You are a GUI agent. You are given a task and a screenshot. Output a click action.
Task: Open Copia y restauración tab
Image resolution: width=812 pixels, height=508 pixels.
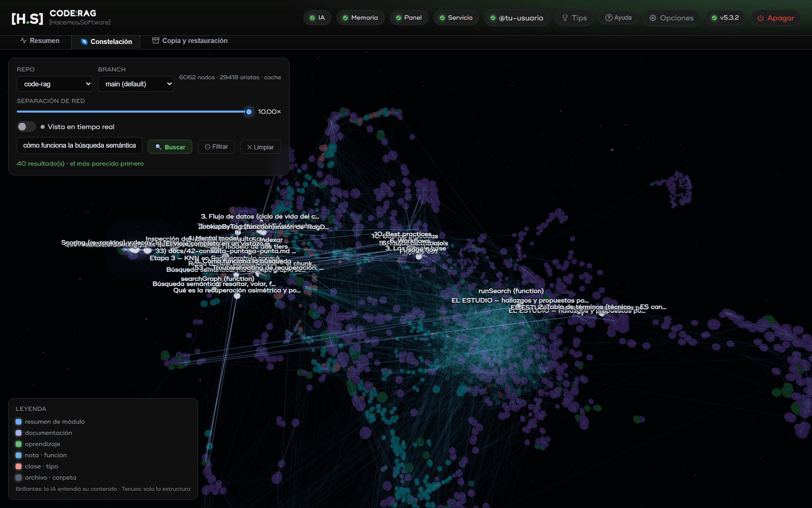click(x=189, y=41)
